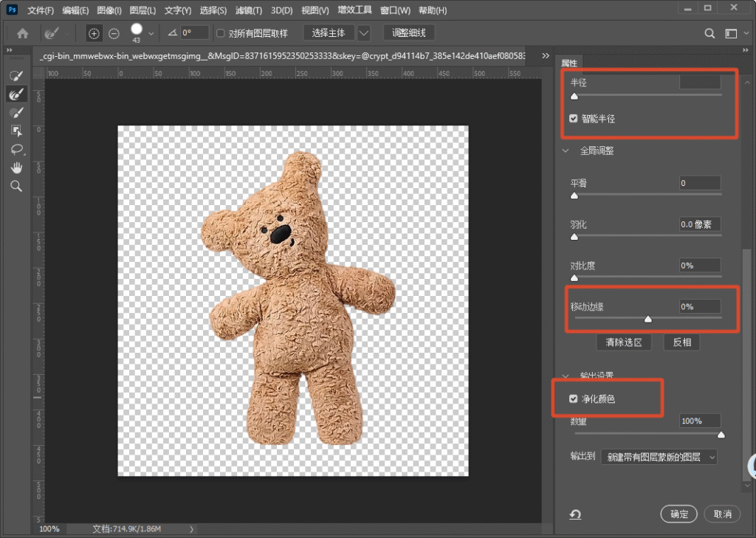Viewport: 756px width, 538px height.
Task: Open the 选择(S) menu
Action: (213, 10)
